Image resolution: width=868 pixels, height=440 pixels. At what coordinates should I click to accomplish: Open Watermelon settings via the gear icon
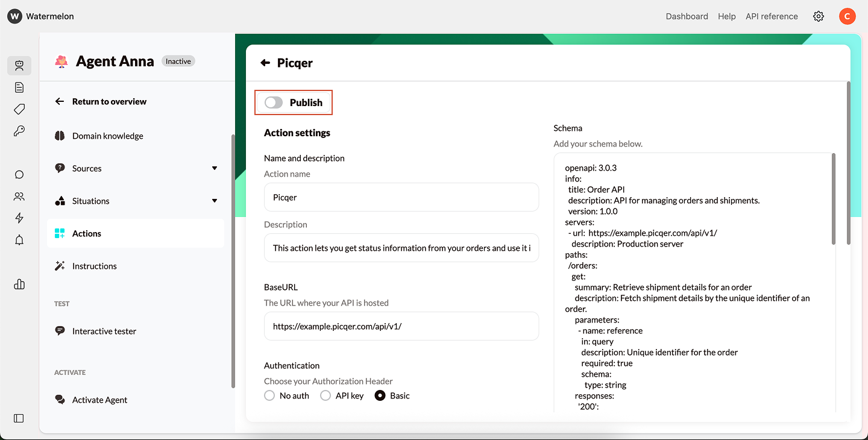point(818,16)
